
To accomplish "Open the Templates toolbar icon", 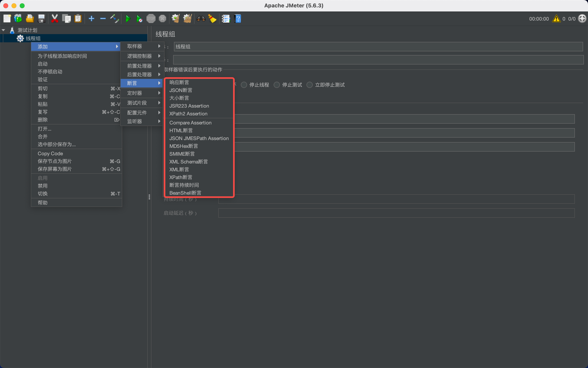I will [18, 18].
